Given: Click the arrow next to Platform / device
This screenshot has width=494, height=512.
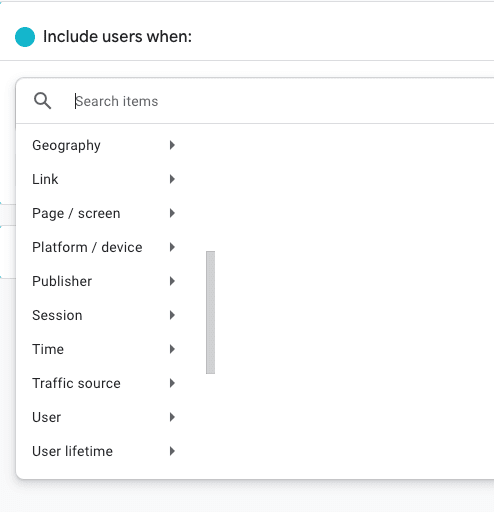Looking at the screenshot, I should click(172, 247).
